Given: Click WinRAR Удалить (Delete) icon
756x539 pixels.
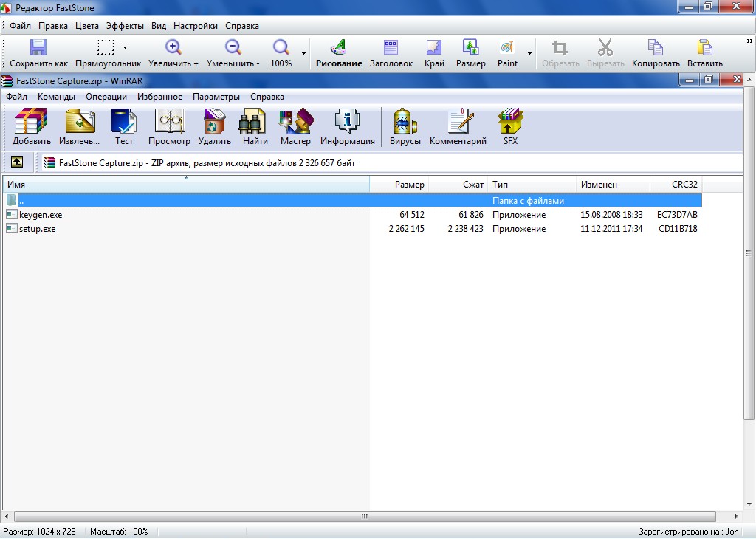Looking at the screenshot, I should pos(215,121).
